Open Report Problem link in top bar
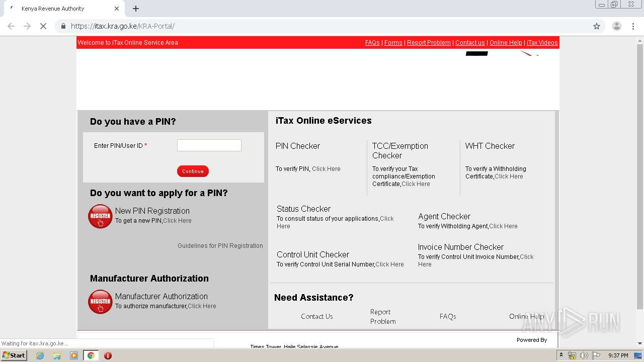Image resolution: width=644 pixels, height=362 pixels. (x=429, y=43)
